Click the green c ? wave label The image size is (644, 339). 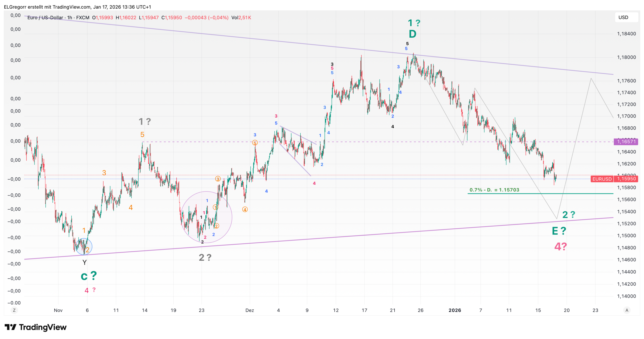click(x=89, y=276)
